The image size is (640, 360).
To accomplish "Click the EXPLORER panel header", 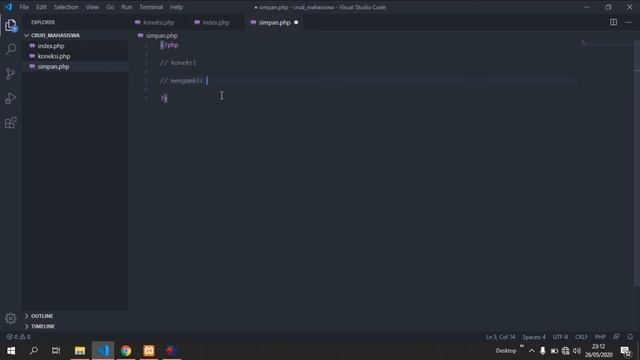I will (43, 22).
